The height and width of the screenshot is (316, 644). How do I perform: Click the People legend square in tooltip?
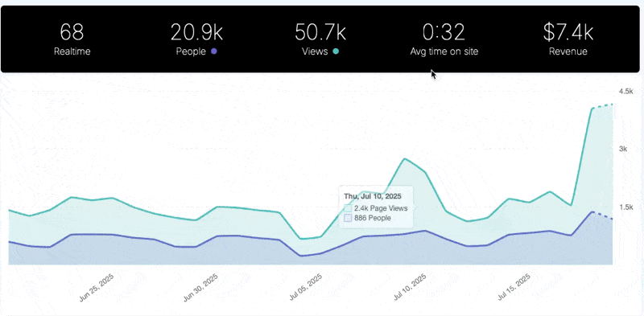click(348, 218)
